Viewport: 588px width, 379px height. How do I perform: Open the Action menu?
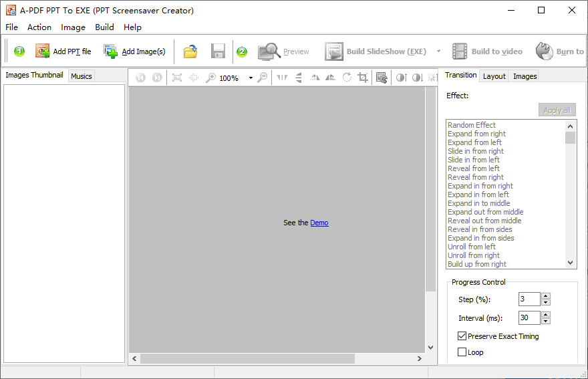[39, 27]
